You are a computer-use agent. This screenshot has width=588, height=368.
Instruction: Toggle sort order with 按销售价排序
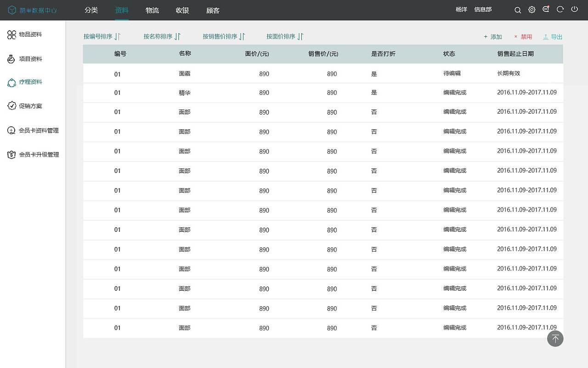tap(224, 37)
